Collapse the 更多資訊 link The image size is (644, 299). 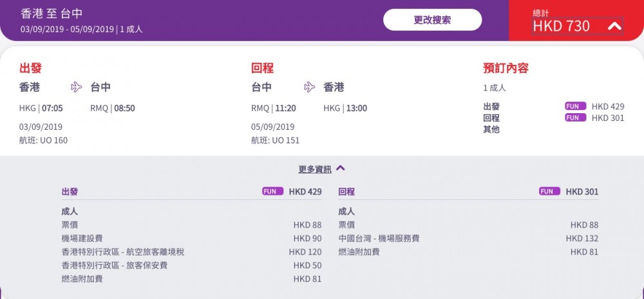click(321, 169)
